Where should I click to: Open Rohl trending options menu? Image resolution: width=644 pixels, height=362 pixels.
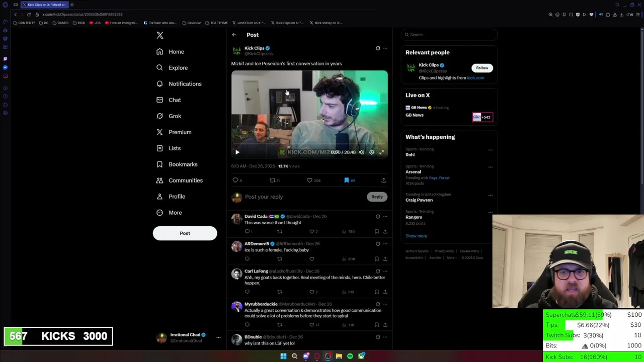tap(491, 150)
